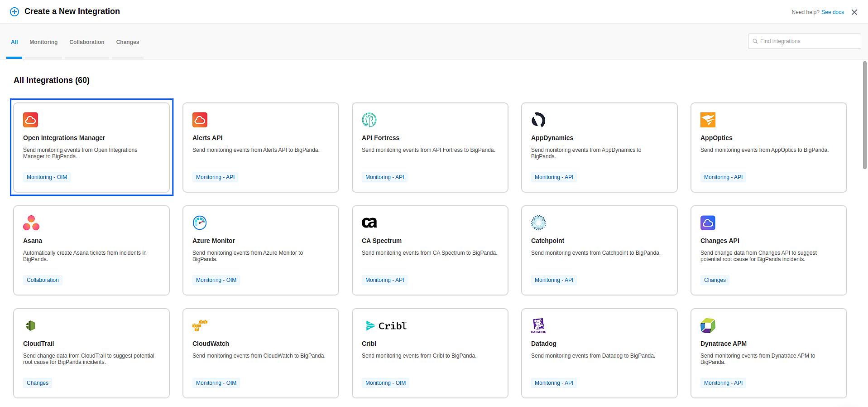This screenshot has width=868, height=407.
Task: Click the Changes API purple cloud icon
Action: 708,223
